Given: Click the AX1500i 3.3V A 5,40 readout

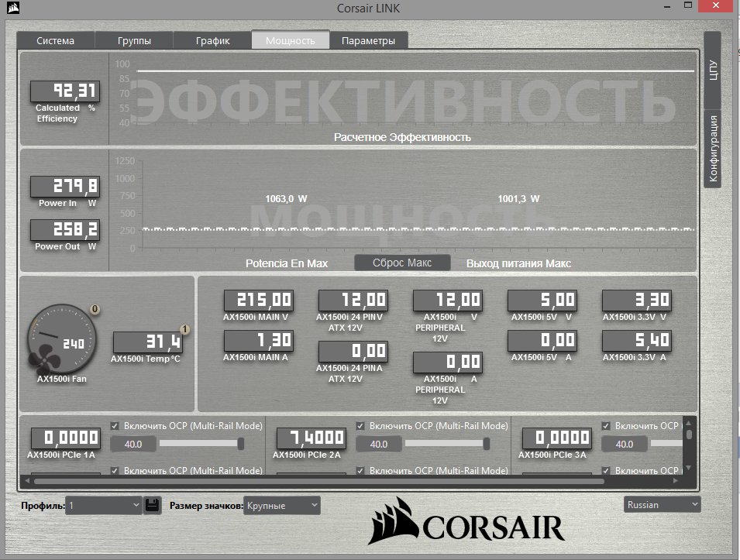Looking at the screenshot, I should [x=636, y=341].
